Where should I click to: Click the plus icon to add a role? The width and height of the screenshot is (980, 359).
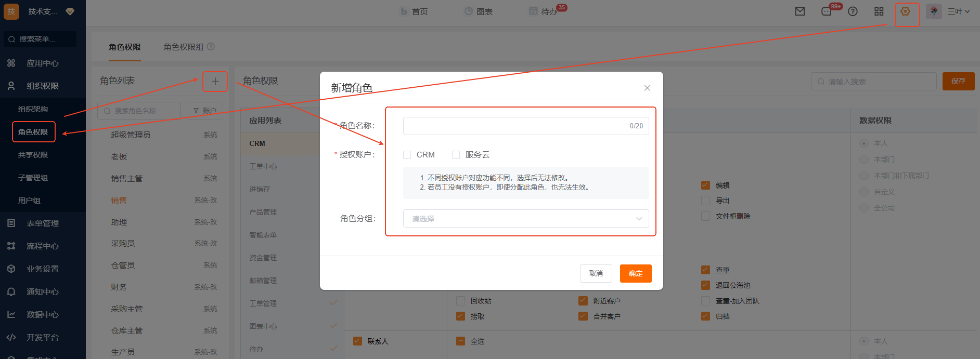click(x=215, y=81)
